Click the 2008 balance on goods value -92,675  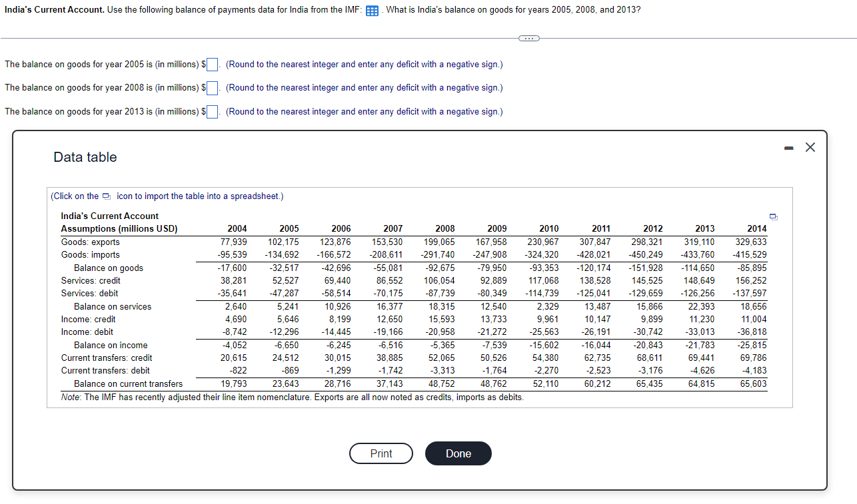[x=441, y=268]
